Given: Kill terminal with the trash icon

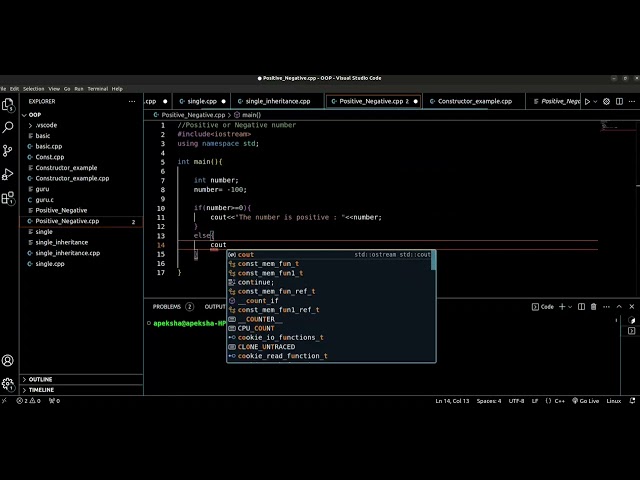Looking at the screenshot, I should (x=593, y=307).
